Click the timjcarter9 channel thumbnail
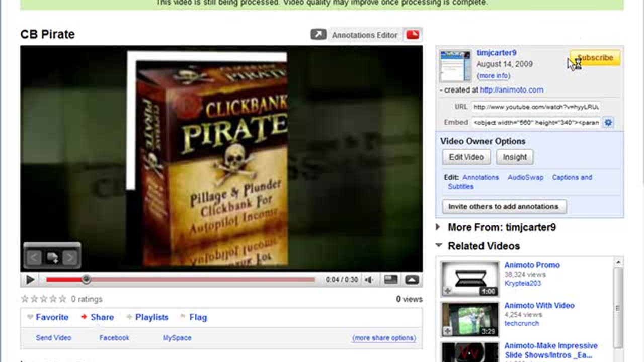The height and width of the screenshot is (362, 644). [x=455, y=66]
